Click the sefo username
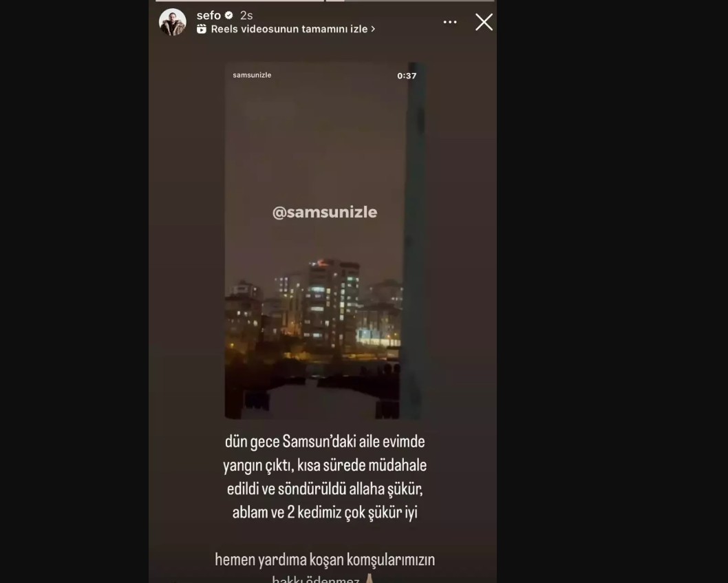The width and height of the screenshot is (728, 583). click(x=208, y=15)
